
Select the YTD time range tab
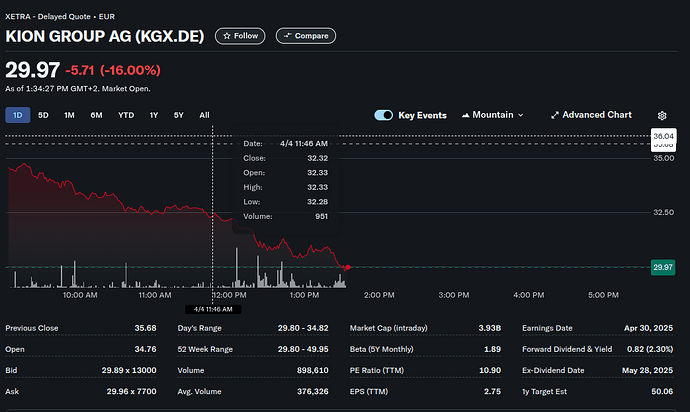[126, 115]
